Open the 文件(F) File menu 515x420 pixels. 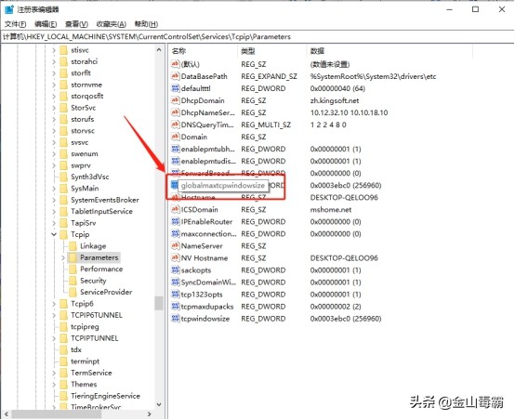15,24
